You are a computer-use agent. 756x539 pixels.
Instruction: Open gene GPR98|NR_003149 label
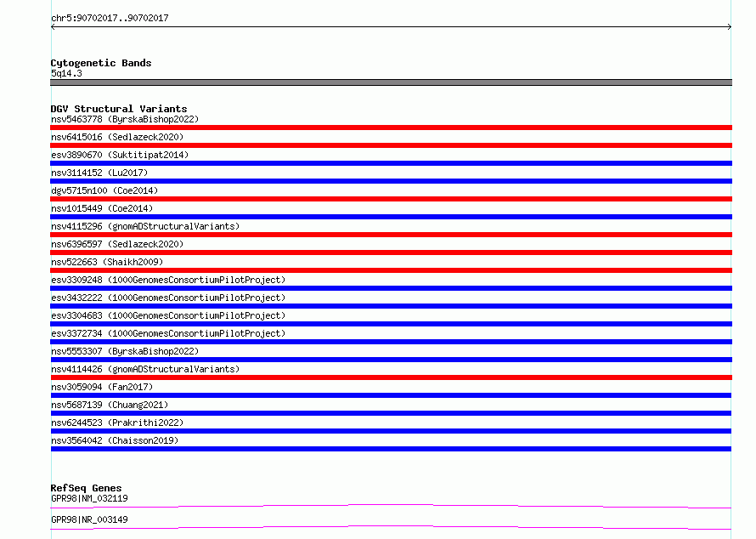tap(89, 519)
